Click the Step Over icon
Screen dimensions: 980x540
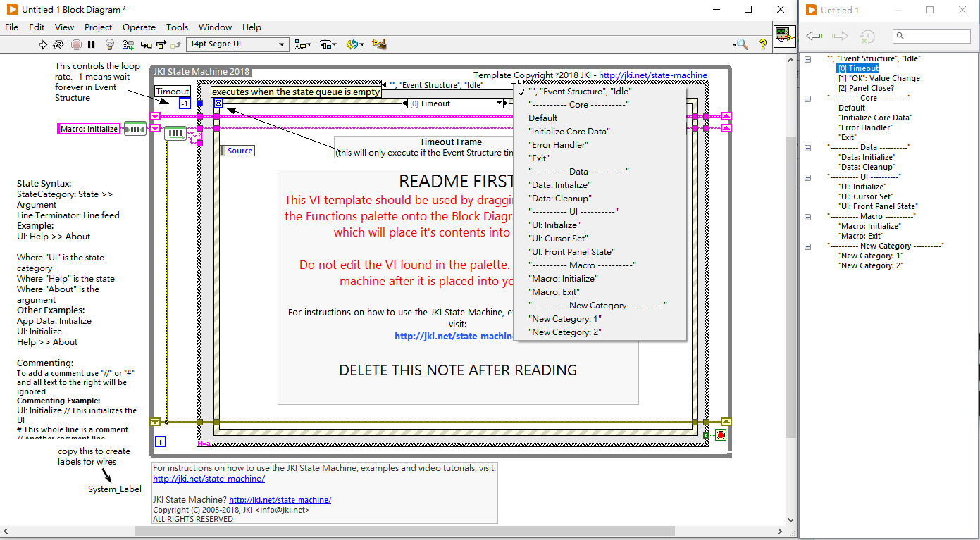[161, 44]
